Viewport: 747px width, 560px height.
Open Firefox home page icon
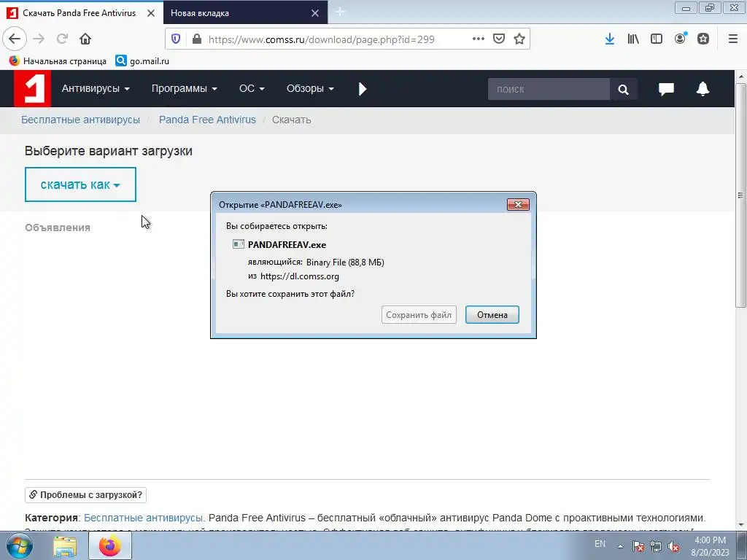click(85, 39)
